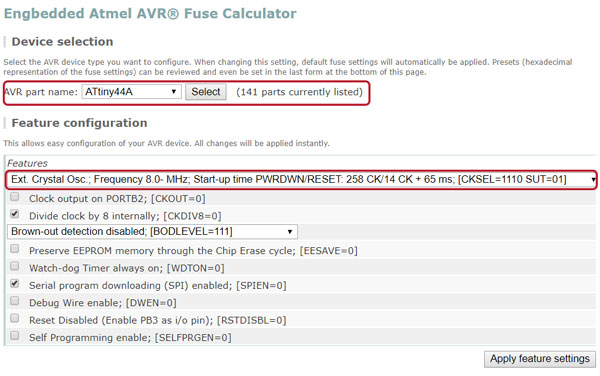Click the 'Divide clock by 8 internally' label text
Screen dimensions: 600x376
125,216
